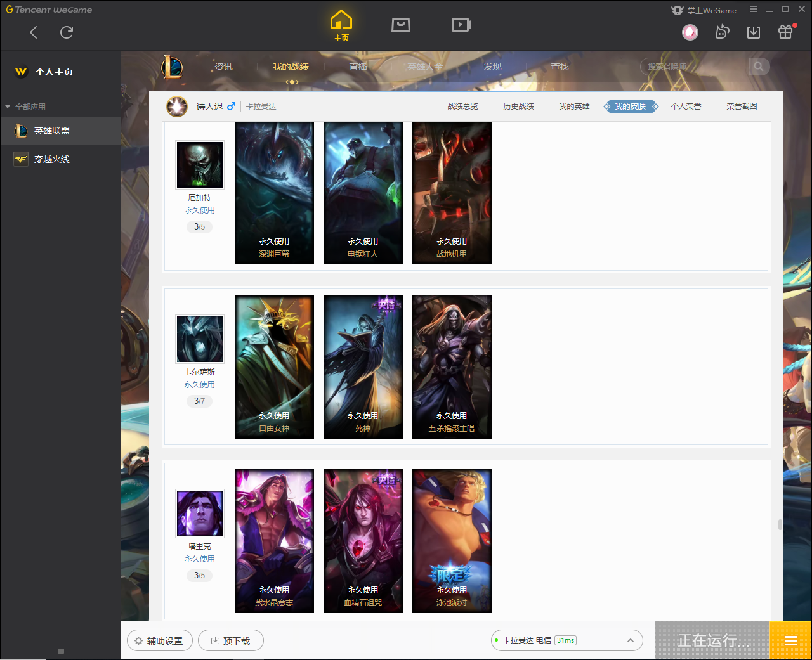Click the League of Legends logo
812x660 pixels.
(172, 67)
